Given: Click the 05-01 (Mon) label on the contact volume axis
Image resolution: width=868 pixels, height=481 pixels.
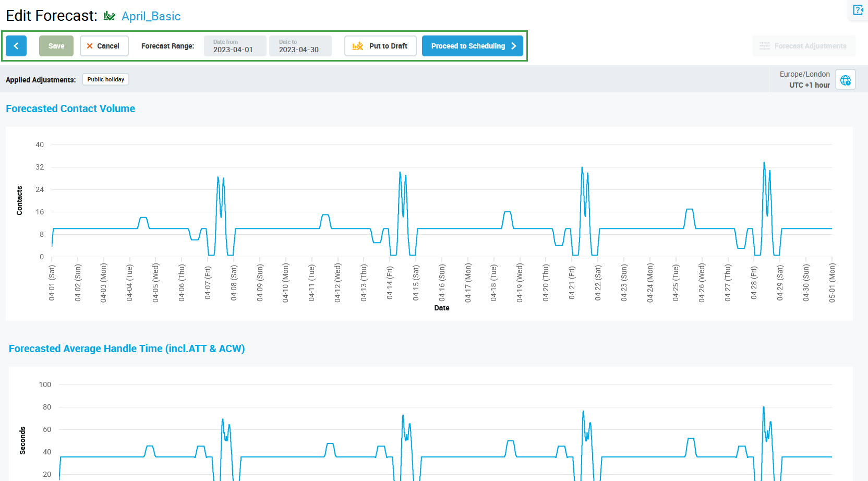Looking at the screenshot, I should tap(832, 282).
